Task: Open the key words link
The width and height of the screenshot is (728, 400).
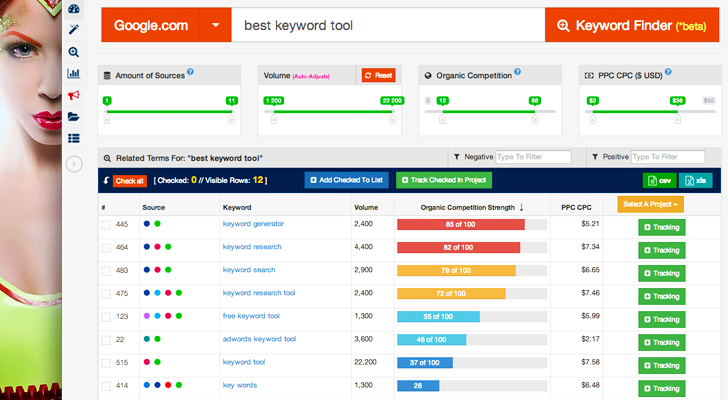Action: pos(240,385)
